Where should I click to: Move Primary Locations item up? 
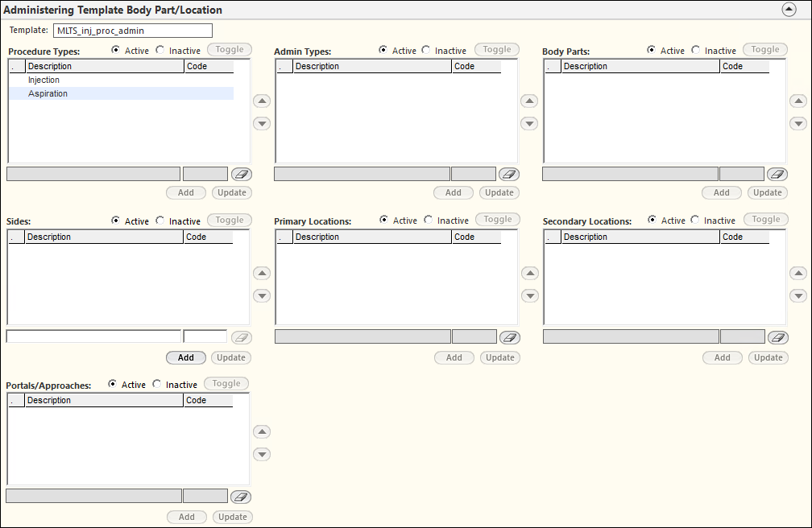(x=530, y=274)
